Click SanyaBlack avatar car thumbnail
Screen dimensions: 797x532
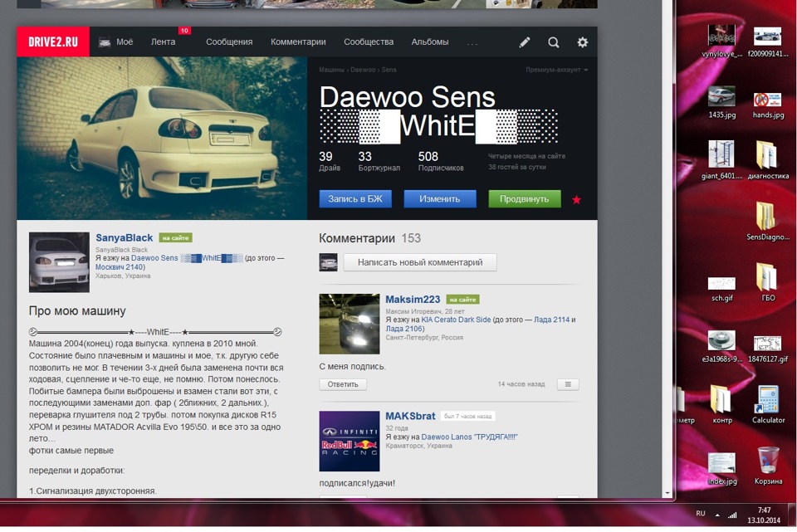[x=59, y=262]
